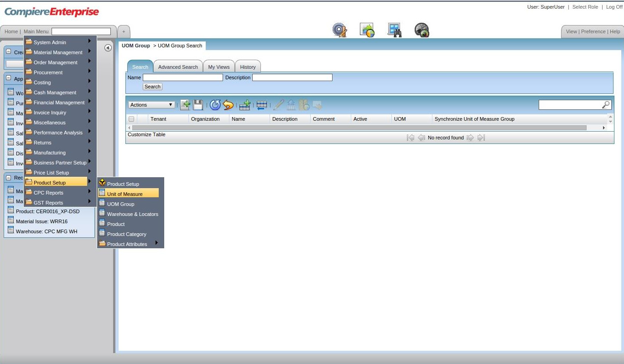Expand System Admin menu arrow

pyautogui.click(x=90, y=41)
